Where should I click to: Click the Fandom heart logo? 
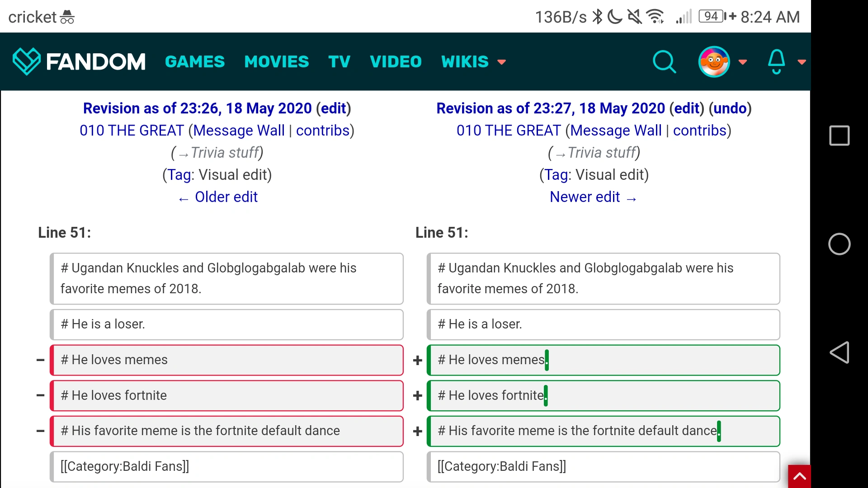pos(26,61)
